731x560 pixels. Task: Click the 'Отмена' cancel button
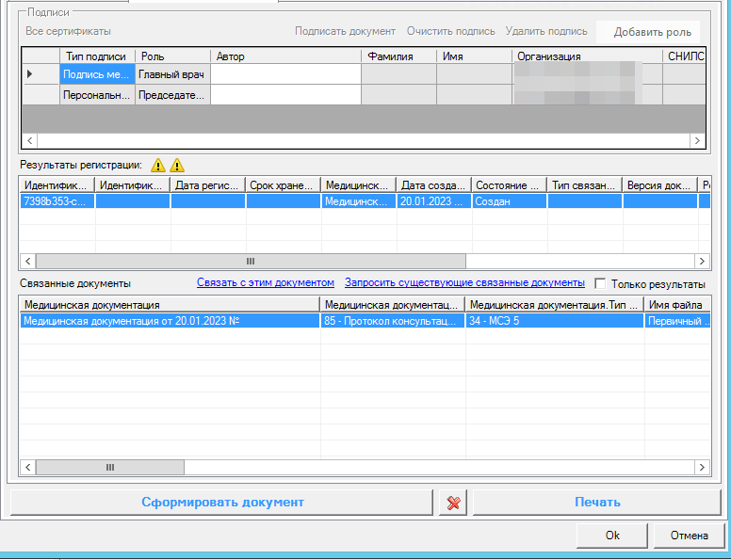(689, 536)
